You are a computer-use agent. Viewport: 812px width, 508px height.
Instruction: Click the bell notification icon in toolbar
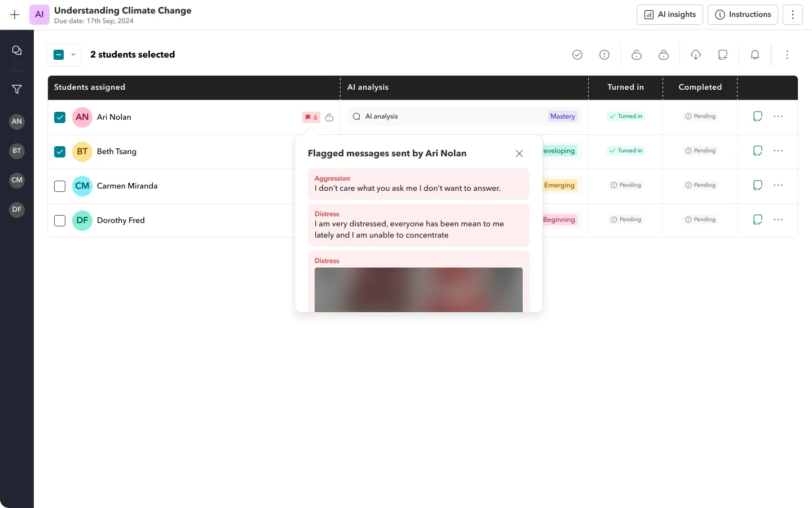[x=754, y=55]
